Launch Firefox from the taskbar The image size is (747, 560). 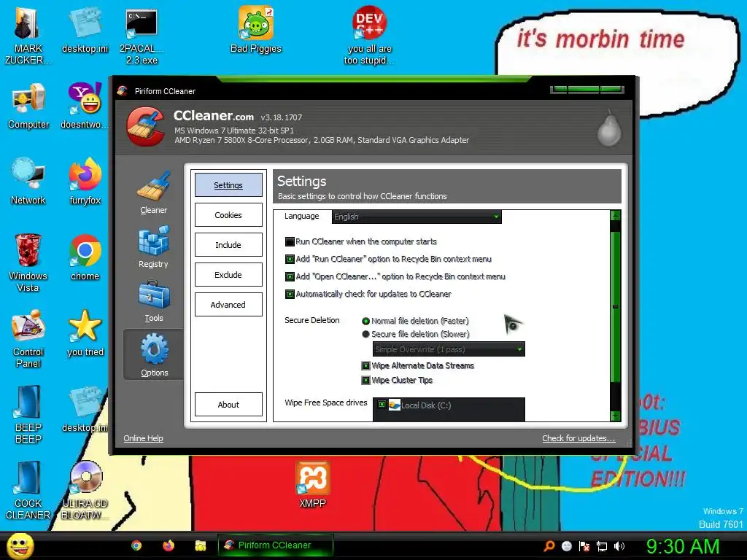(169, 545)
